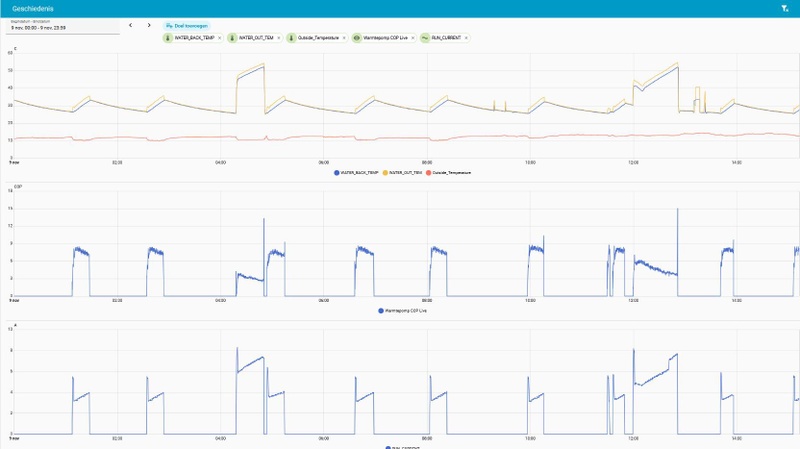Remove the WATER_OUT_TEM chip

pyautogui.click(x=279, y=38)
